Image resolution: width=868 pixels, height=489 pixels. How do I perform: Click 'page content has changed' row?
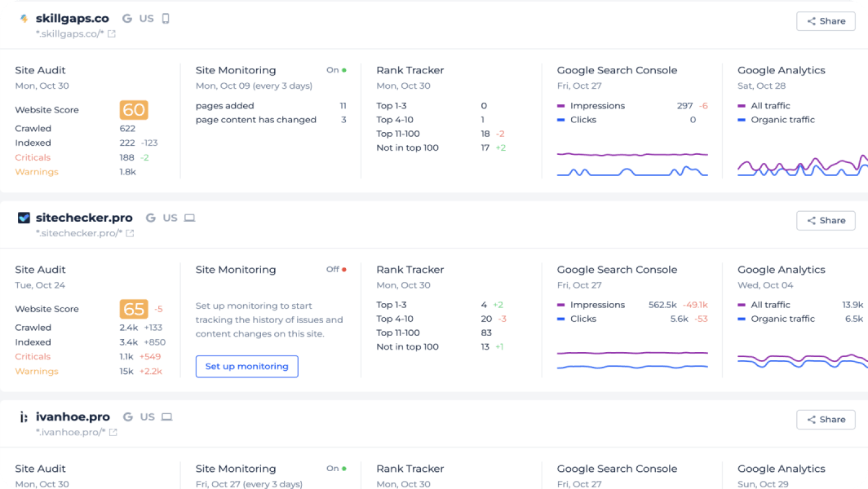[x=271, y=120]
